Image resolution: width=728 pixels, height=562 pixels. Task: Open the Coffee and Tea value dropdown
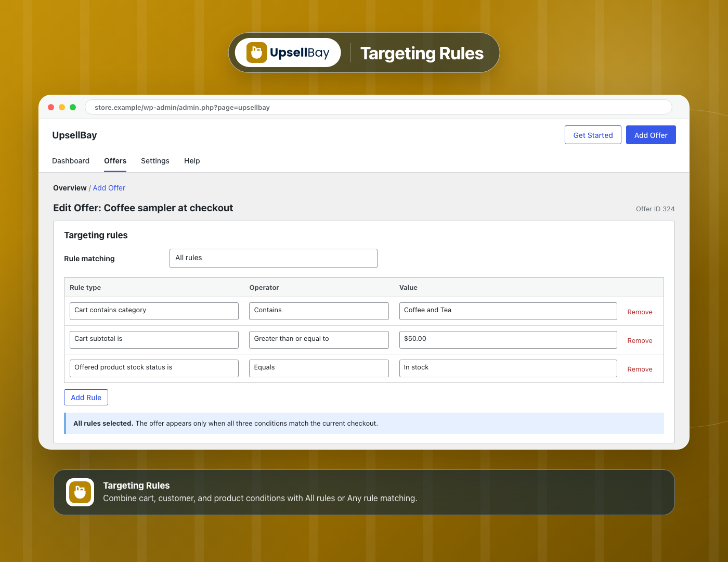point(508,311)
